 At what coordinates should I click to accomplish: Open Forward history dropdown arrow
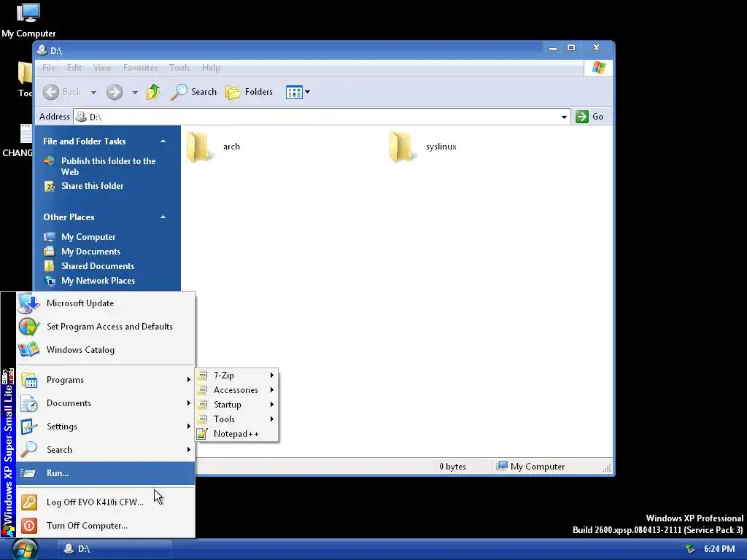click(x=135, y=93)
